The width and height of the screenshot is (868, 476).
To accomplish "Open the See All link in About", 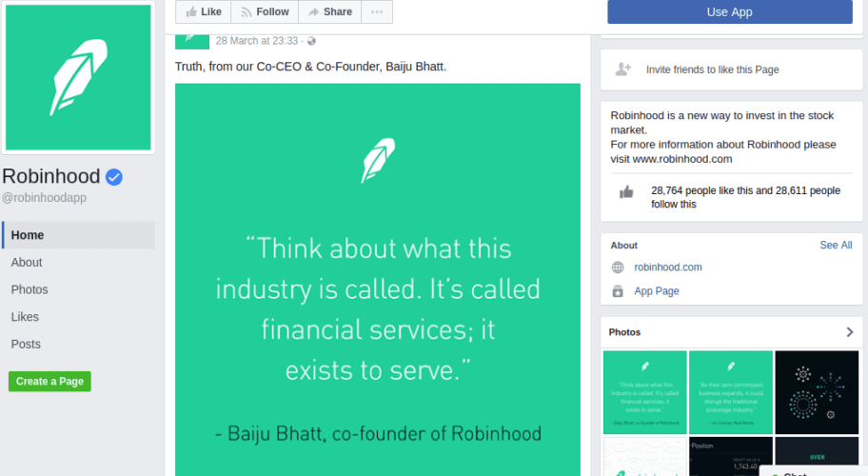I will 836,245.
